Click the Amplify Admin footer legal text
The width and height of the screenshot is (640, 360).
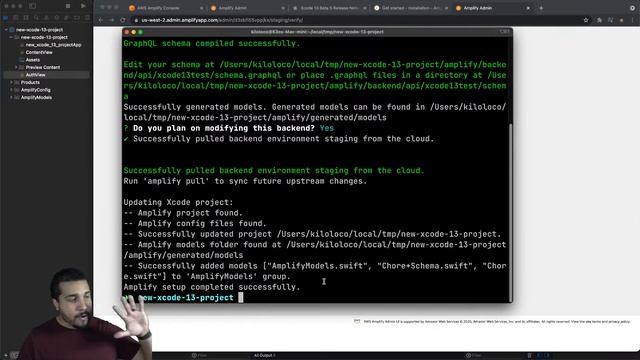pyautogui.click(x=497, y=322)
